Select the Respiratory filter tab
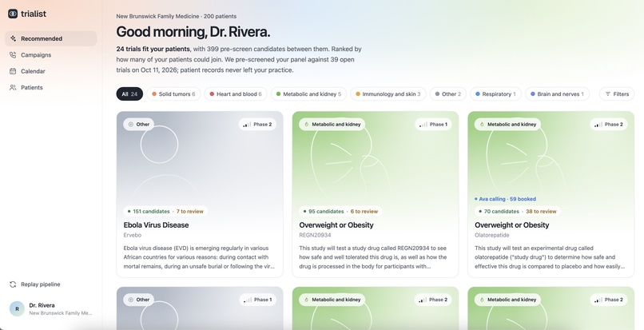Viewport: 644px width, 330px height. pyautogui.click(x=495, y=94)
